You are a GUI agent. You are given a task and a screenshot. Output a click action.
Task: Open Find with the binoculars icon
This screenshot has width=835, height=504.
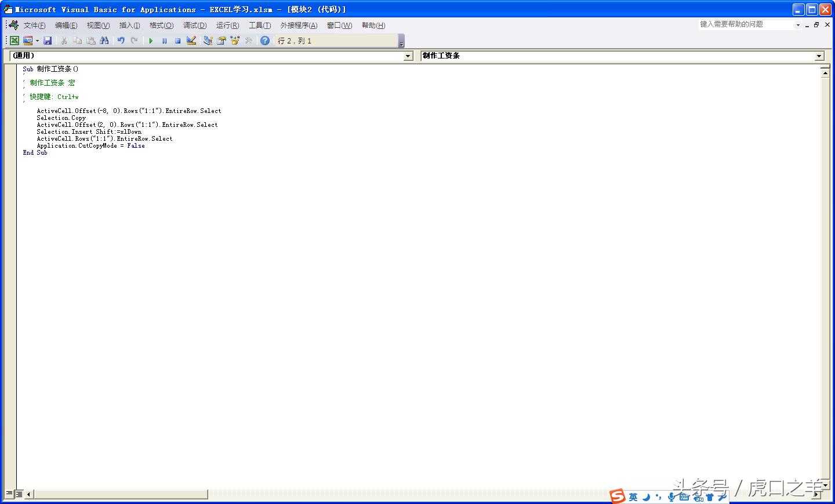104,41
